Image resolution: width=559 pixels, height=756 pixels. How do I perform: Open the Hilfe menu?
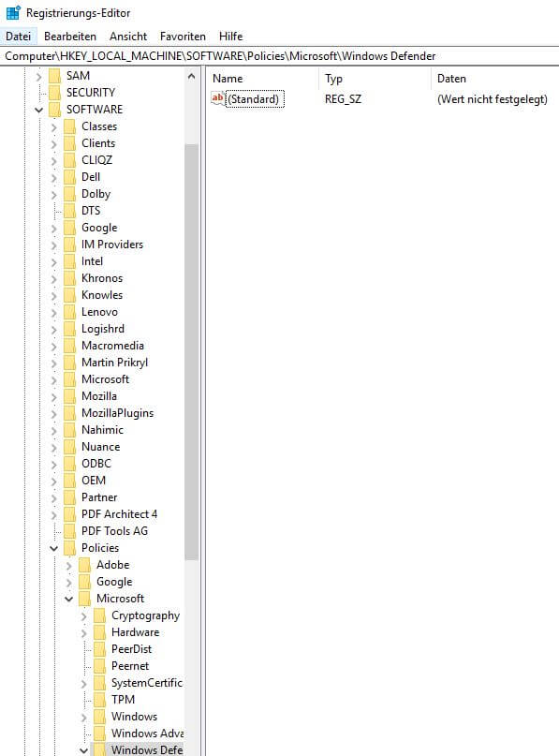(x=231, y=37)
